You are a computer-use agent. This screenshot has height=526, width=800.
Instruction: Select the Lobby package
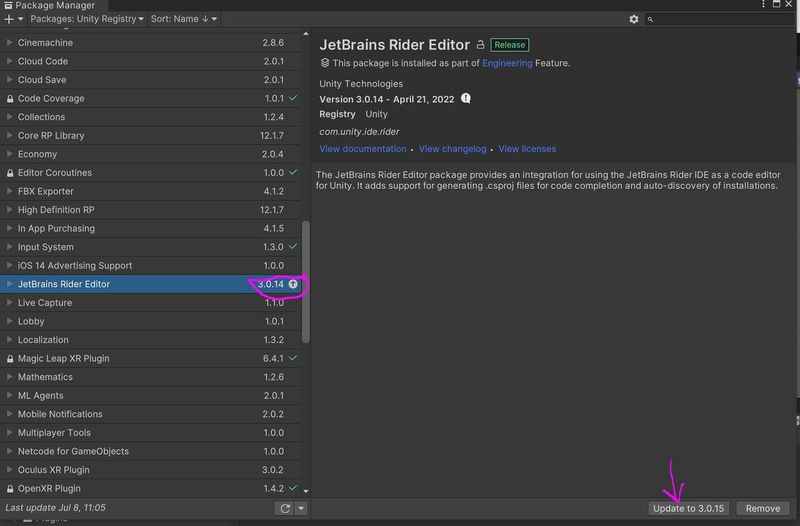151,321
